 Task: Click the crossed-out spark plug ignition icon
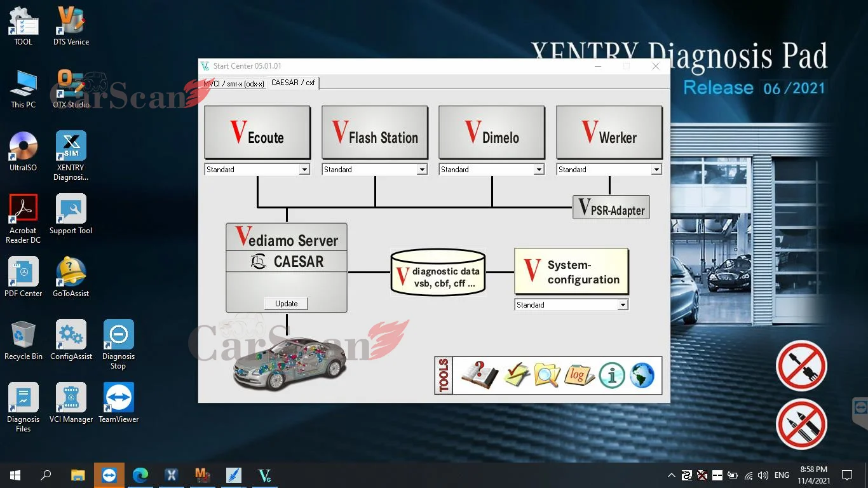pyautogui.click(x=801, y=424)
